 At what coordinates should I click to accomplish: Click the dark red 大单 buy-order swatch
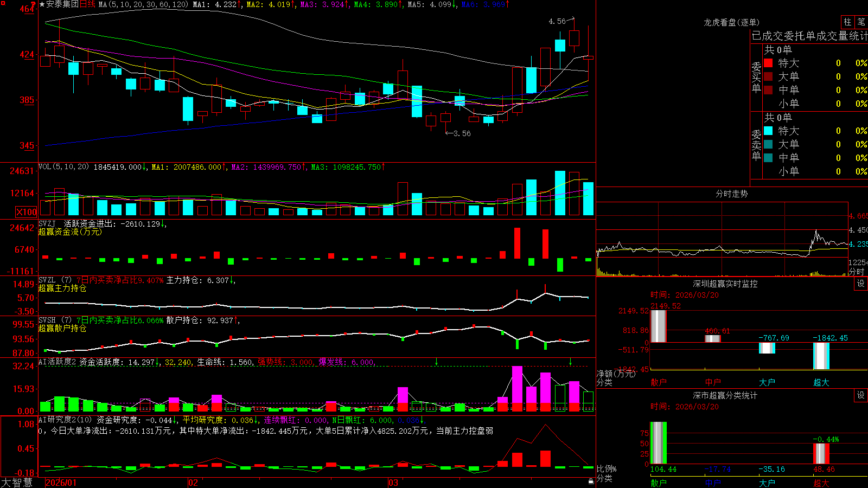pyautogui.click(x=768, y=76)
